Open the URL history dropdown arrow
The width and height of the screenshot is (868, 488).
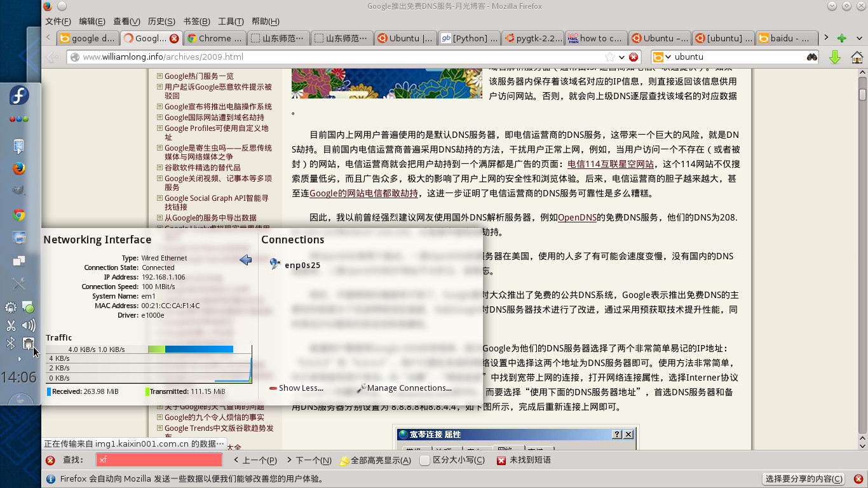coord(622,57)
